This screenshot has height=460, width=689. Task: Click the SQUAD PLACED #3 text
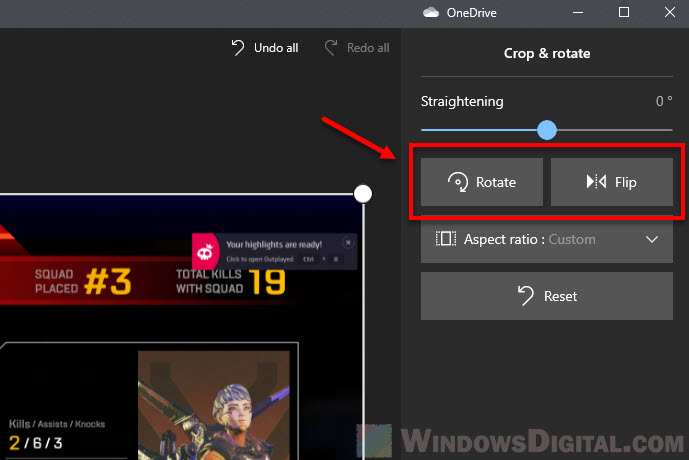click(83, 281)
